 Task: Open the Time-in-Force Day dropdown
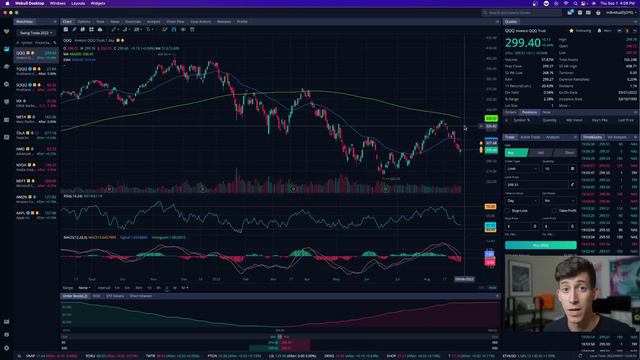tap(522, 201)
